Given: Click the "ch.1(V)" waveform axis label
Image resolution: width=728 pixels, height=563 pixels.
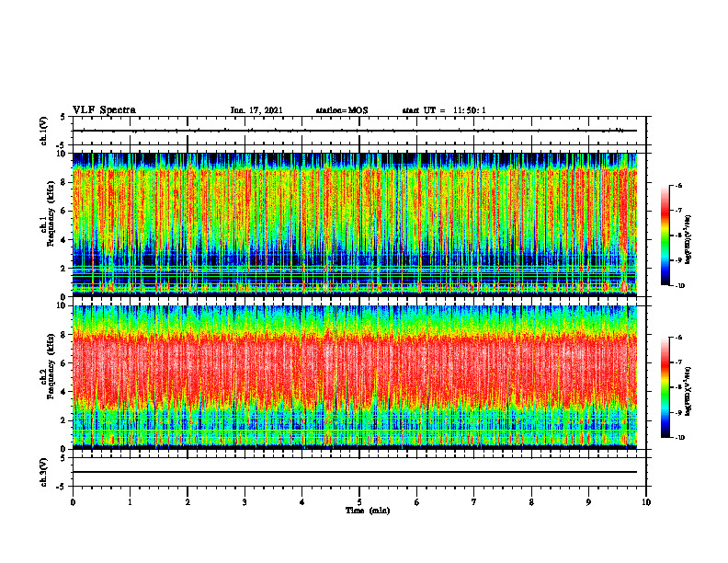Looking at the screenshot, I should tap(44, 131).
